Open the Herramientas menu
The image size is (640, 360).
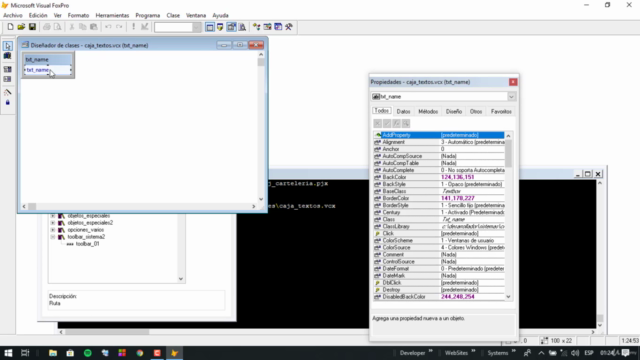point(112,16)
